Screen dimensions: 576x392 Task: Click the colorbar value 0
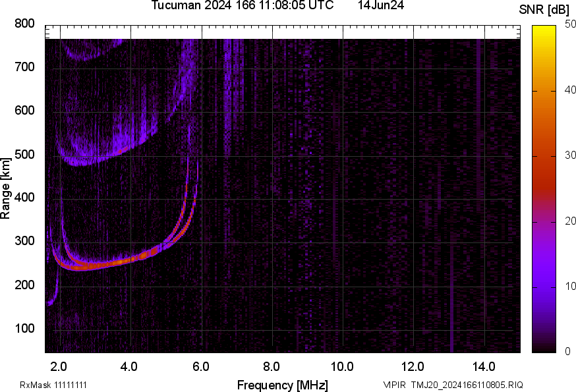tap(568, 352)
